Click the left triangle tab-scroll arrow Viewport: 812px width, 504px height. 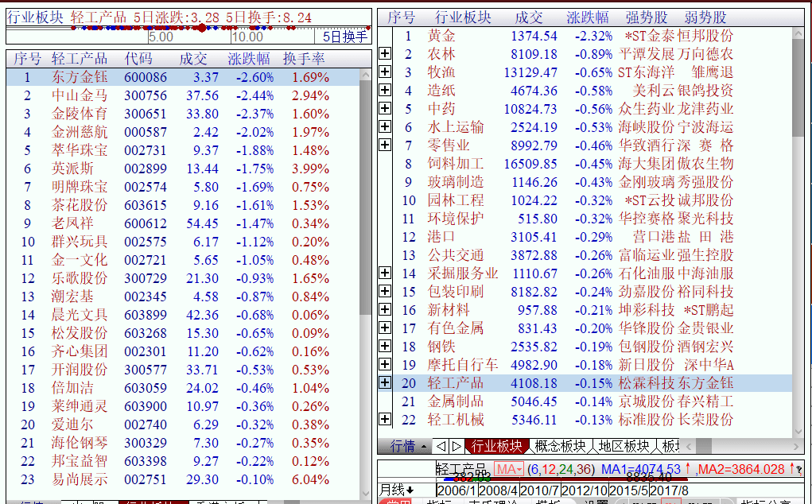[441, 446]
